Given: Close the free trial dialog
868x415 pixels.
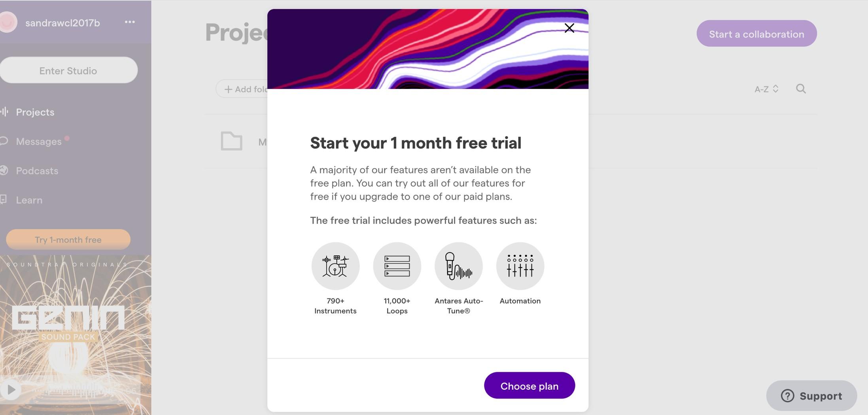Looking at the screenshot, I should [x=569, y=28].
